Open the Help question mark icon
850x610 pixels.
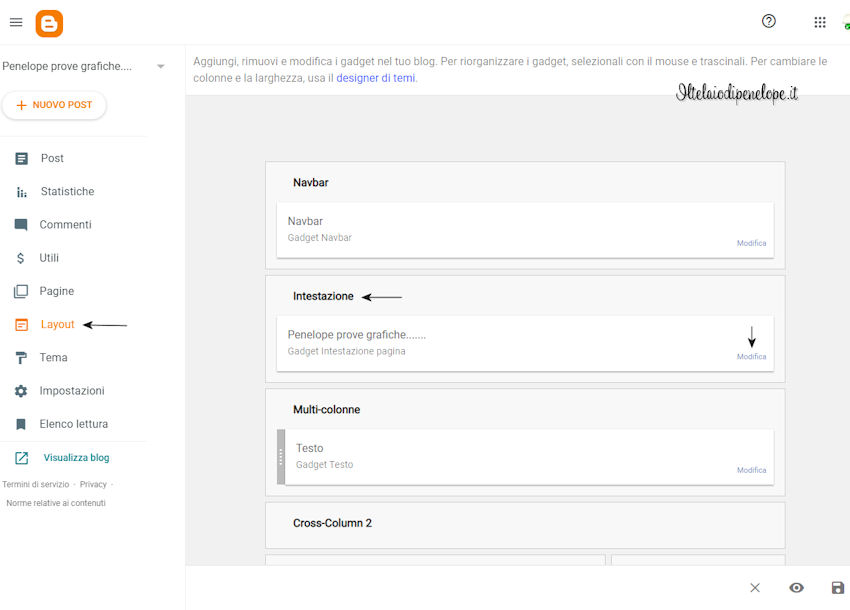(x=769, y=21)
